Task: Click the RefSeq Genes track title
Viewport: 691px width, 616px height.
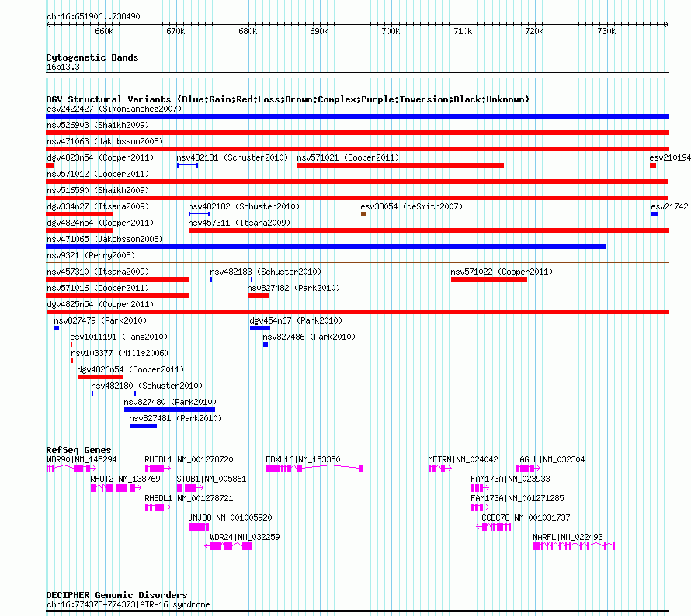Action: tap(79, 450)
